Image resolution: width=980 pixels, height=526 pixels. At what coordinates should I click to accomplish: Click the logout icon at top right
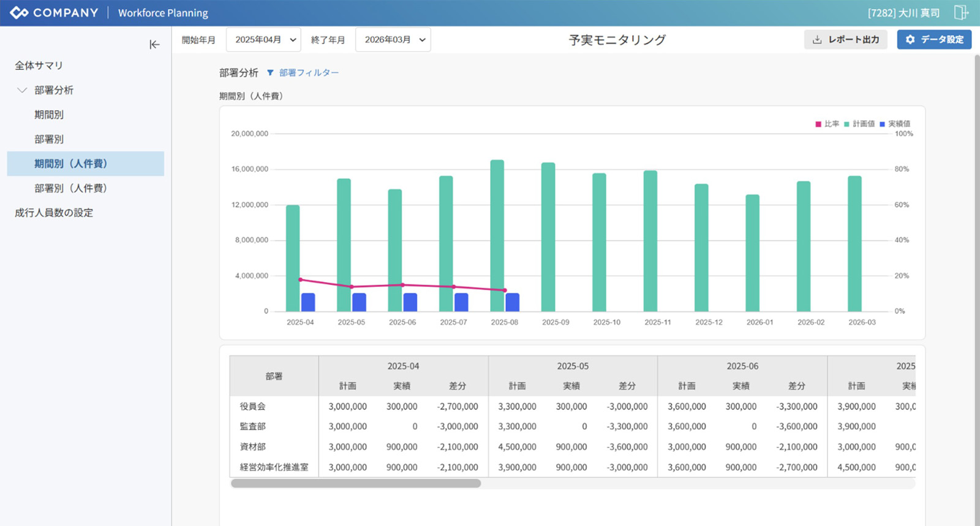point(960,12)
